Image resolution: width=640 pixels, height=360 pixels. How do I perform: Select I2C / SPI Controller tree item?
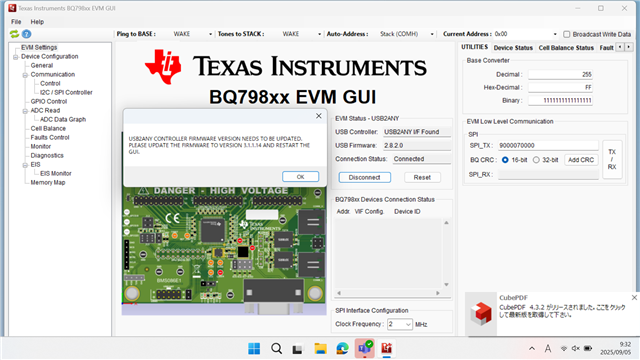click(x=66, y=92)
